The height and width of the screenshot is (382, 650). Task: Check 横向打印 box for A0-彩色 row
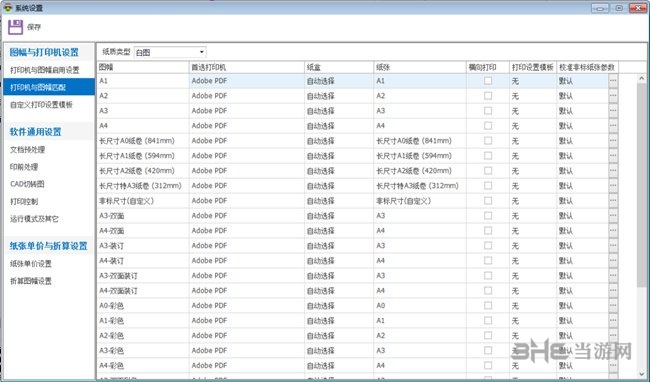click(488, 305)
